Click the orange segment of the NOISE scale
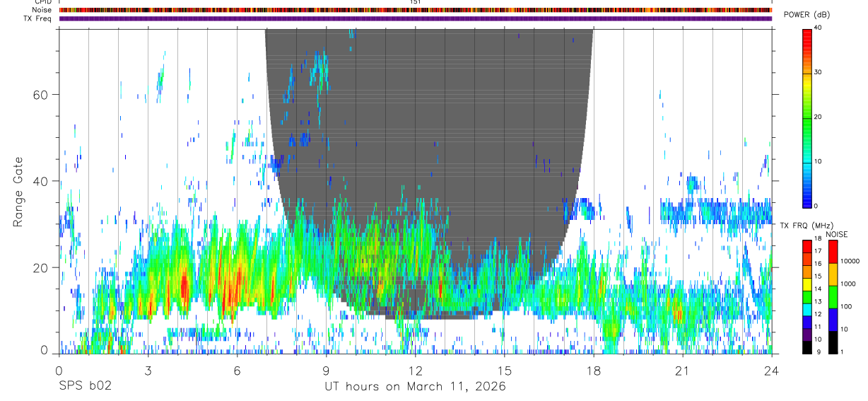Viewport: 868px width, 401px height. click(833, 274)
